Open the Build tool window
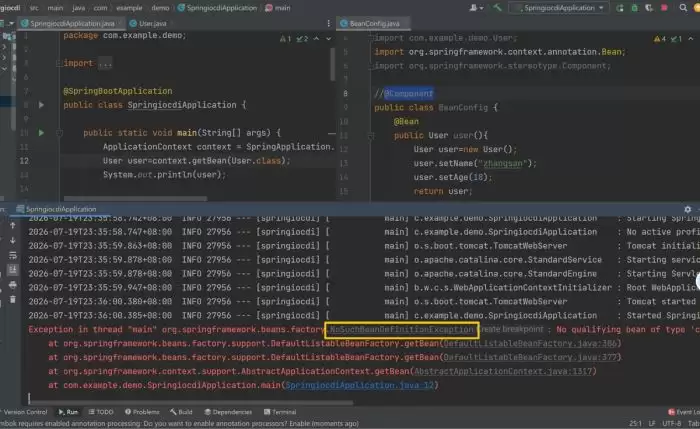The image size is (700, 429). pyautogui.click(x=181, y=412)
